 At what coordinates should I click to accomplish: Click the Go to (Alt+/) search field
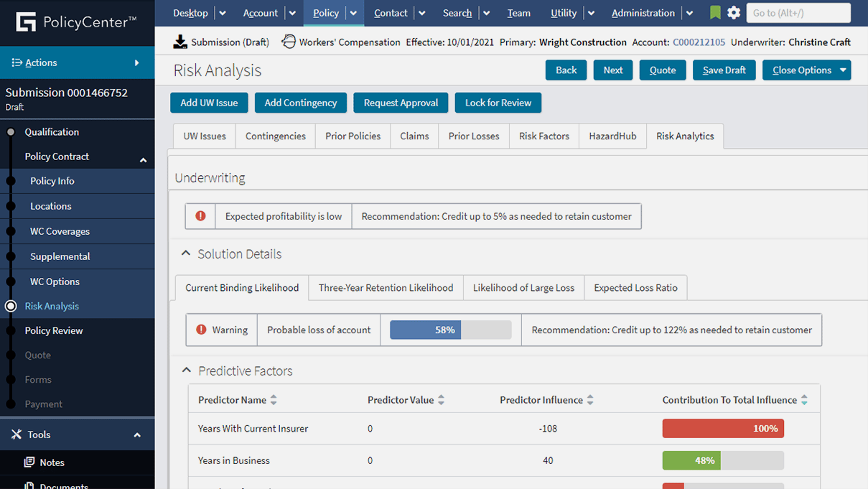point(798,12)
